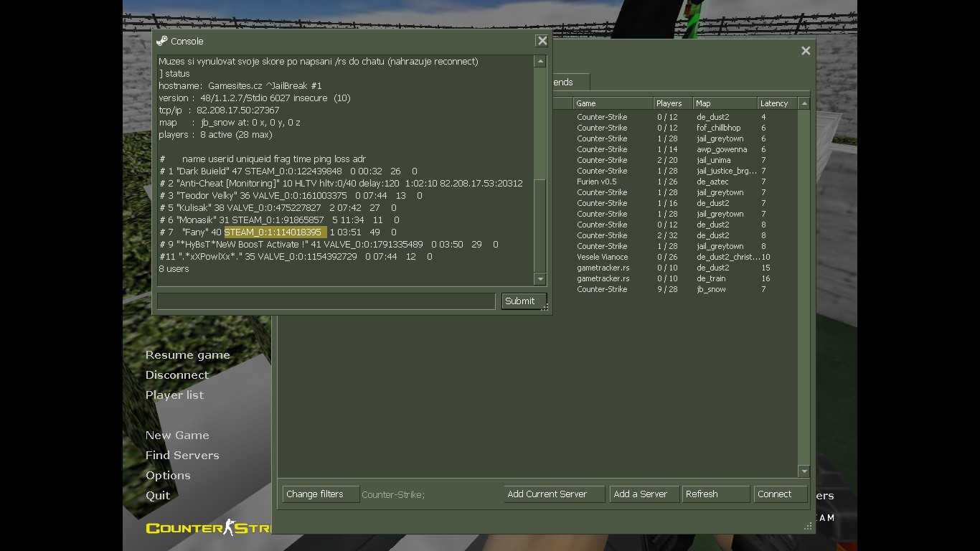Refresh the server list
Screen dimensions: 980x551
[x=715, y=494]
